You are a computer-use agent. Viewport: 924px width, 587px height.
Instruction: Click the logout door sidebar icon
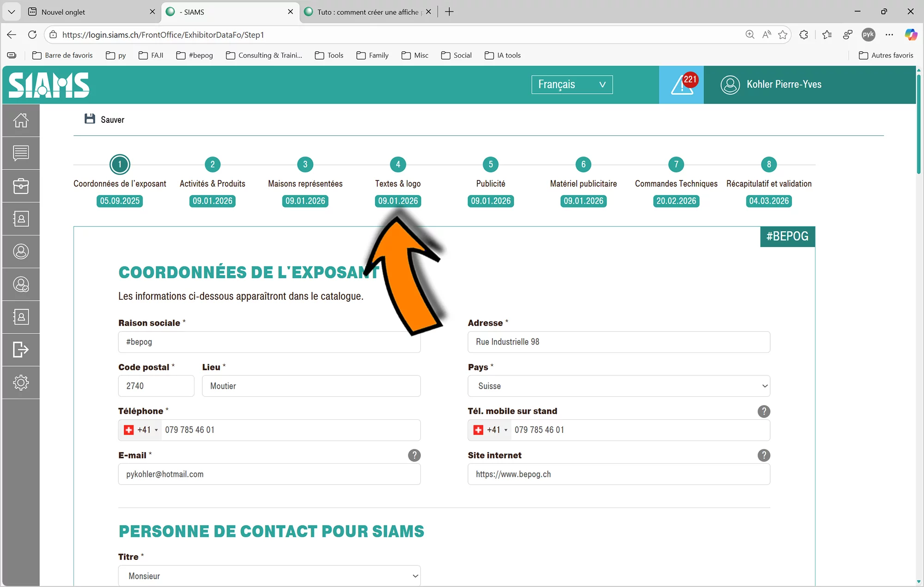click(x=21, y=350)
